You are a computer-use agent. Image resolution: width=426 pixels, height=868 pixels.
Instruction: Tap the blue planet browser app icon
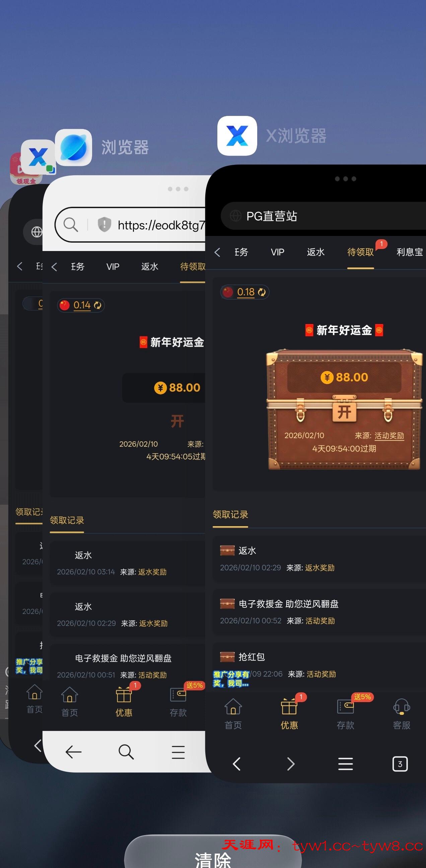pyautogui.click(x=73, y=147)
